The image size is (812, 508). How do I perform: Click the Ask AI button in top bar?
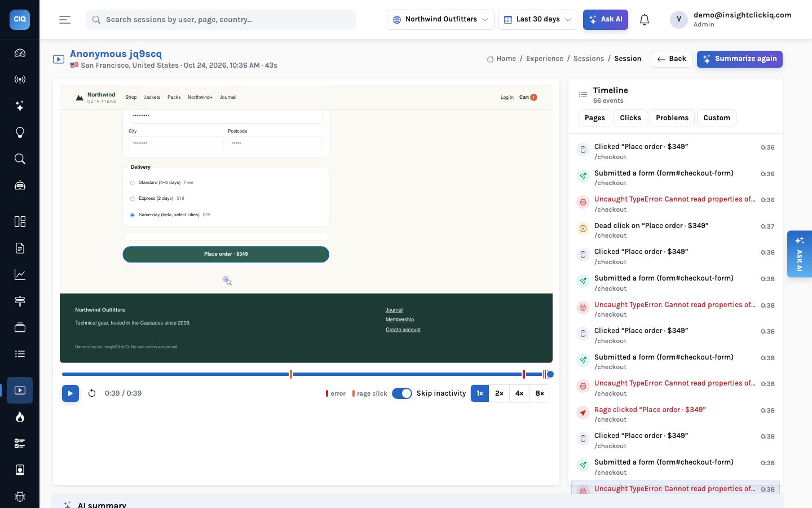(606, 19)
